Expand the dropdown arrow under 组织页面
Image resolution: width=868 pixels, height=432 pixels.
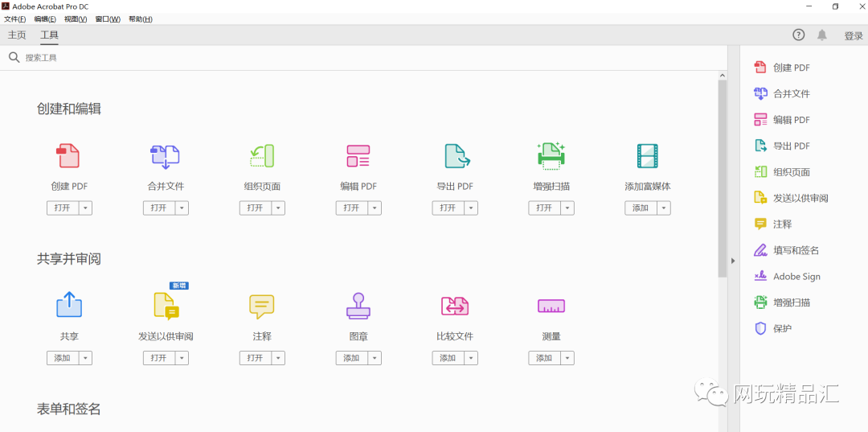279,208
